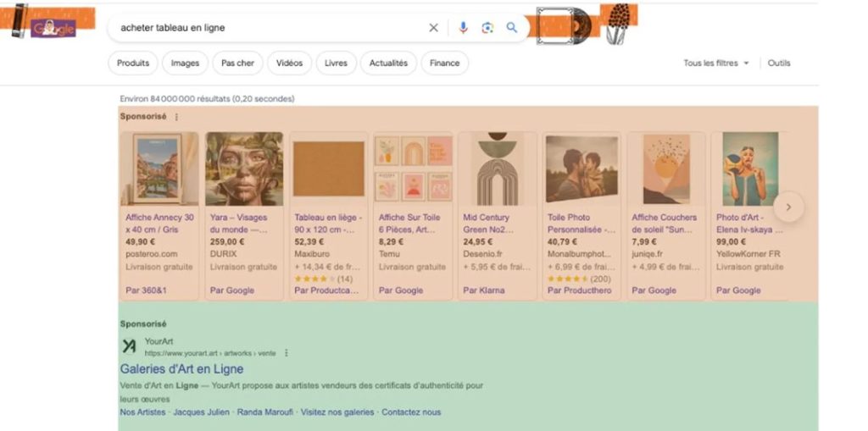Image resolution: width=868 pixels, height=431 pixels.
Task: Click the Par 360&1 attribution link
Action: coord(146,290)
